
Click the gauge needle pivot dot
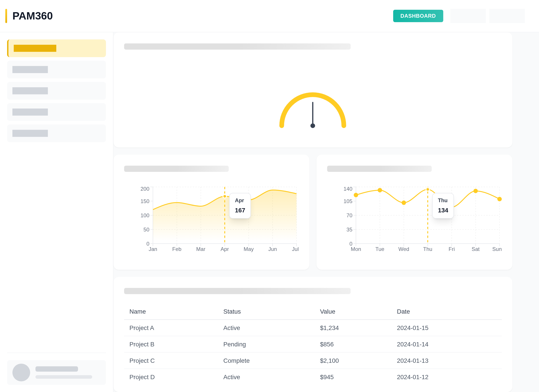[x=312, y=126]
